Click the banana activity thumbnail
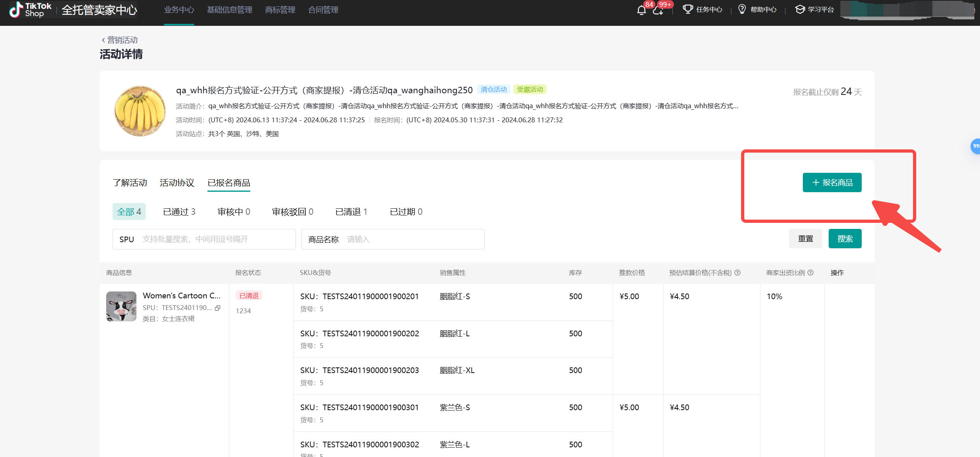Viewport: 980px width, 457px height. (x=140, y=111)
